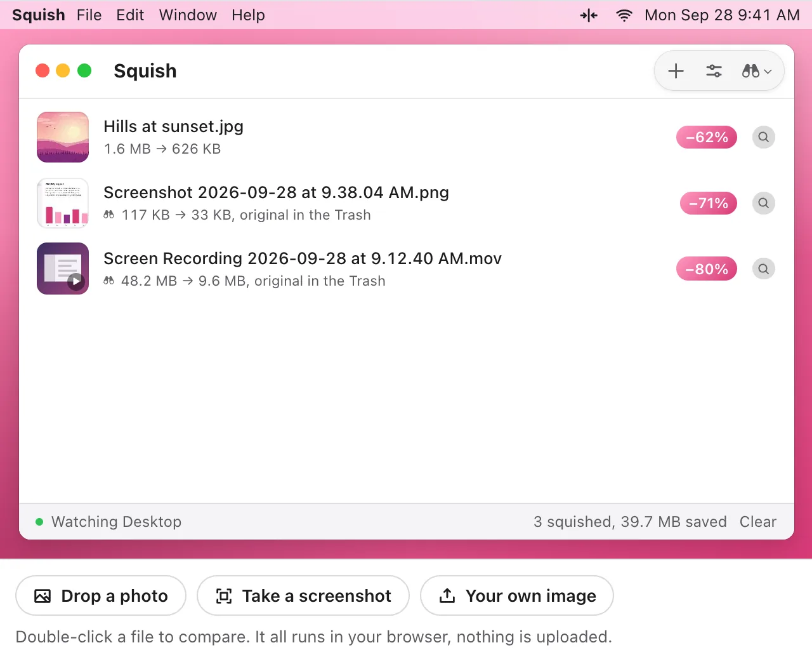Click the magnifier icon for the Screen Recording row

click(x=764, y=269)
